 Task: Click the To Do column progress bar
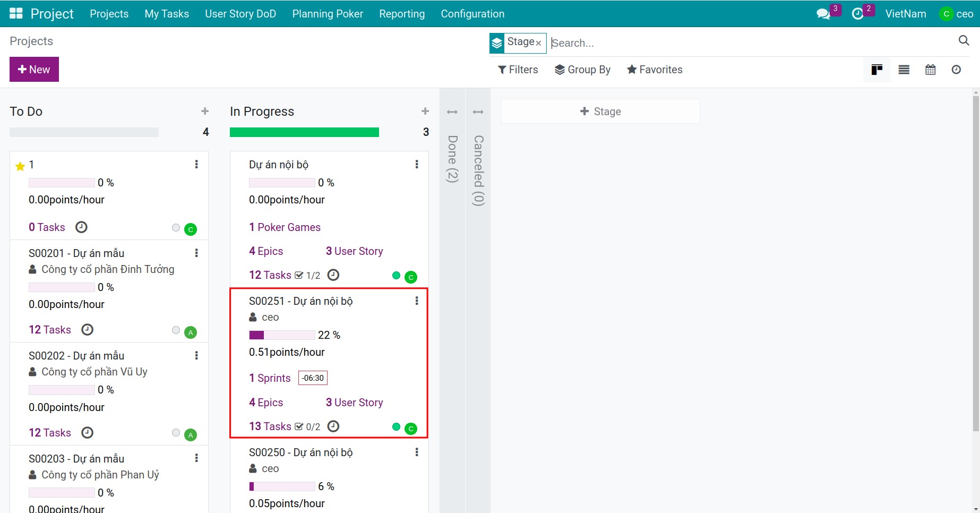click(x=84, y=132)
